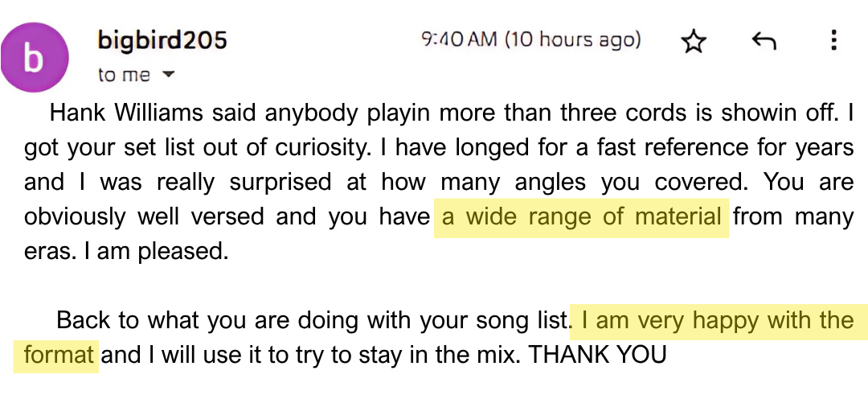Image resolution: width=868 pixels, height=395 pixels.
Task: Click the highlighted word 'format'
Action: click(x=59, y=354)
